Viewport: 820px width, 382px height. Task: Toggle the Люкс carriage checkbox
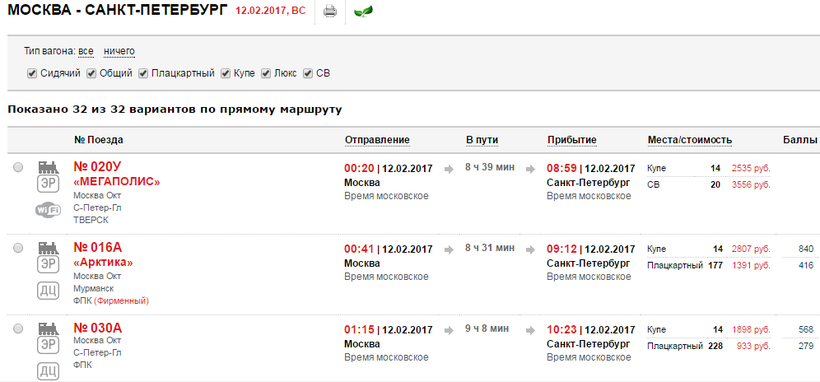[266, 74]
